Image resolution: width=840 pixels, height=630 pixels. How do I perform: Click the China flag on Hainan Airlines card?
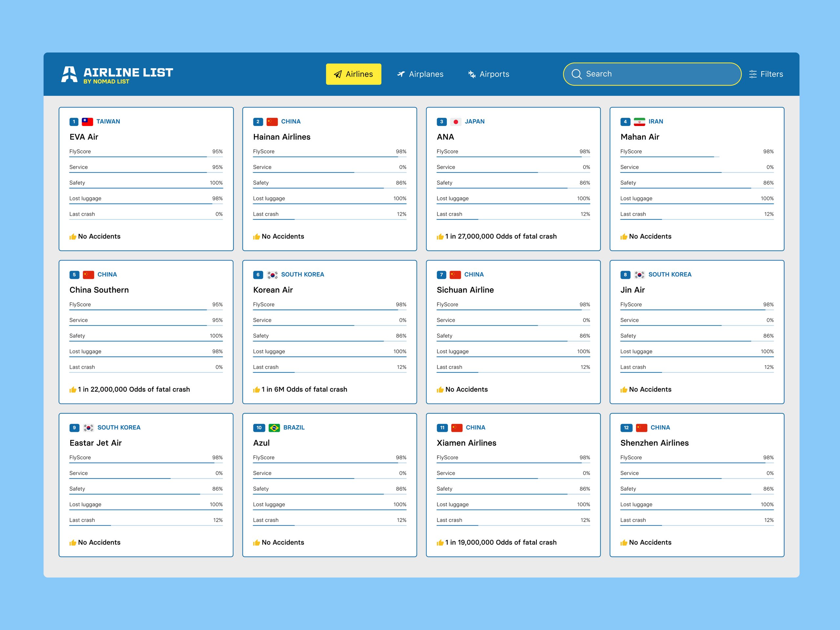272,121
